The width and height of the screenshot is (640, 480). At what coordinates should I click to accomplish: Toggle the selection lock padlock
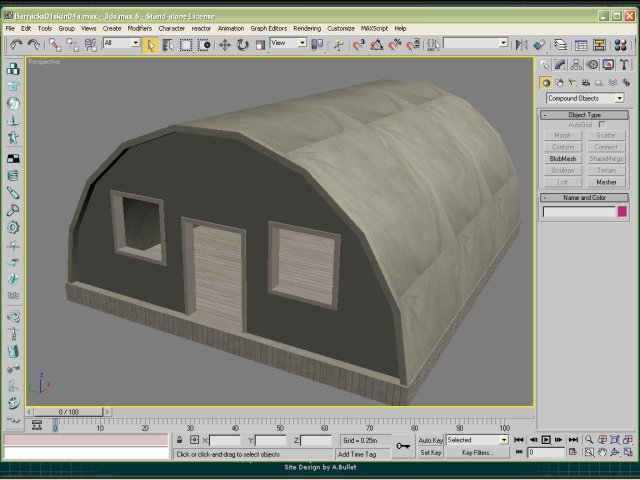tap(179, 440)
